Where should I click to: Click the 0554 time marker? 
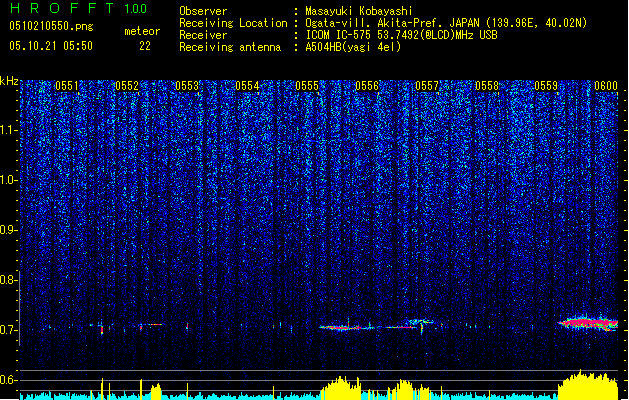click(x=247, y=86)
